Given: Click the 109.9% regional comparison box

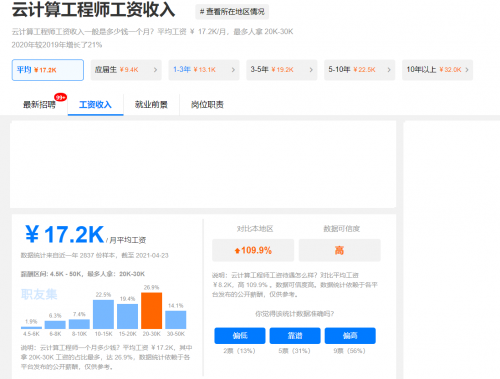Looking at the screenshot, I should [x=253, y=250].
